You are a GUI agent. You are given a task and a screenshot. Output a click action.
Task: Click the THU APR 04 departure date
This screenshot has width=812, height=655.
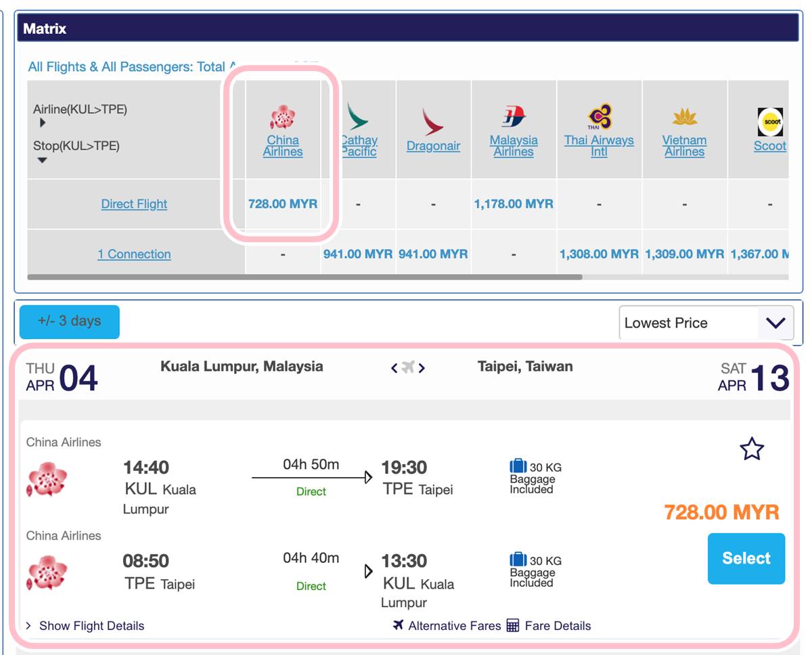click(62, 378)
